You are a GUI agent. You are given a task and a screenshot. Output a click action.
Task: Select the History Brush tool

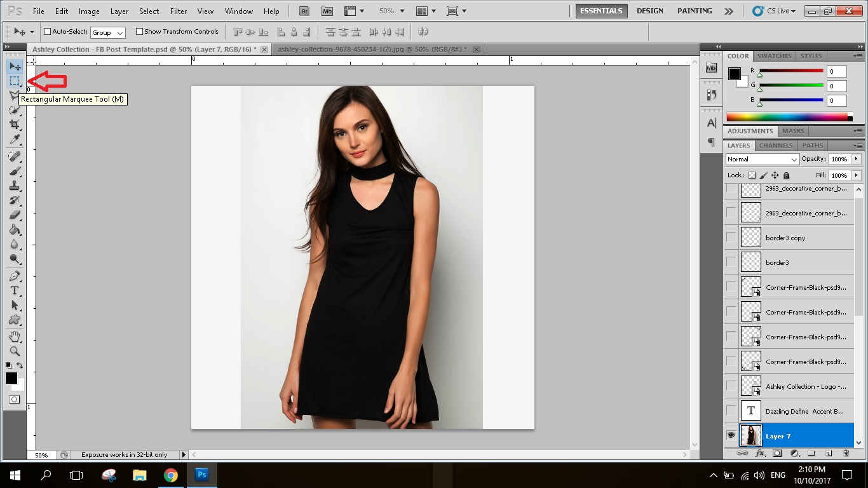click(x=15, y=200)
